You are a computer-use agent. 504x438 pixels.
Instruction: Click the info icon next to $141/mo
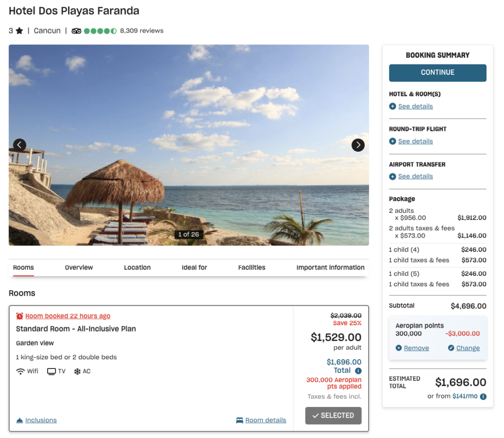pos(484,396)
